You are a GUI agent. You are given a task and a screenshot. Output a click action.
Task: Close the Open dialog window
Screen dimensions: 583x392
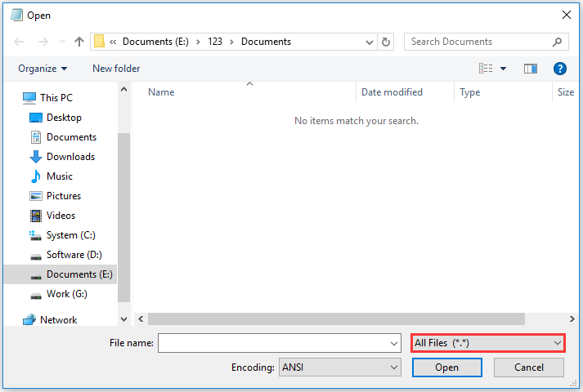tap(567, 15)
